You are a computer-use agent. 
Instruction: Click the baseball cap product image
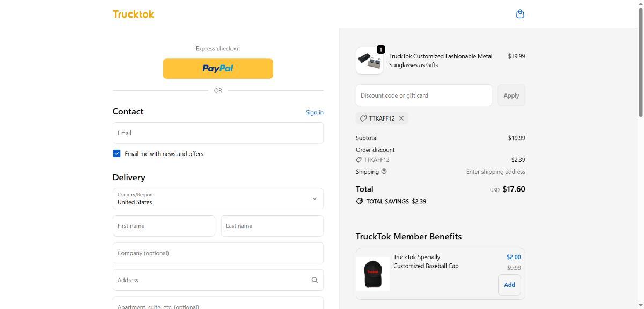coord(373,274)
